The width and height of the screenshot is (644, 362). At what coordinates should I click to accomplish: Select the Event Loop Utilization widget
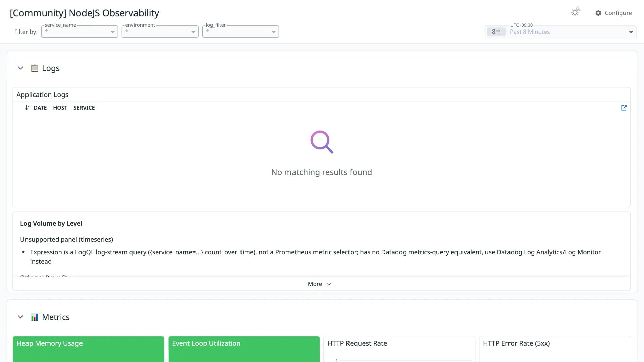[x=244, y=349]
